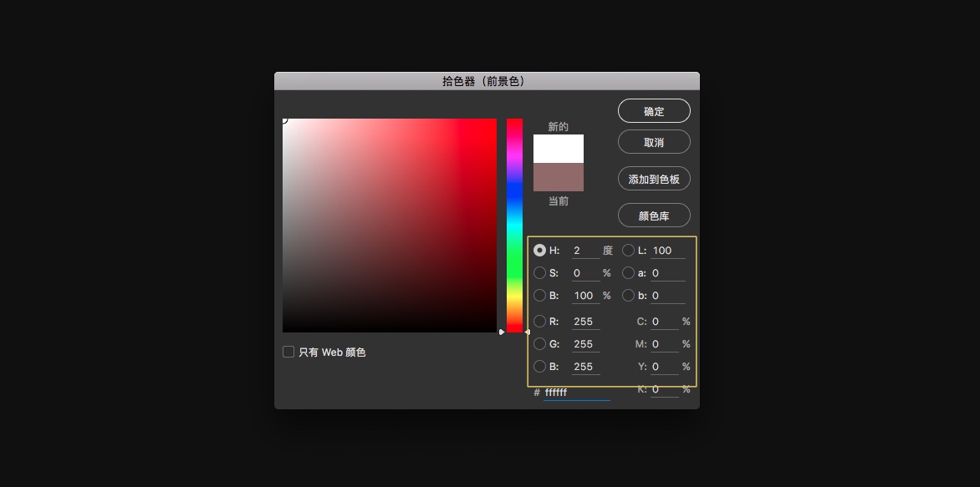
Task: Select the S saturation radio button
Action: [x=539, y=273]
